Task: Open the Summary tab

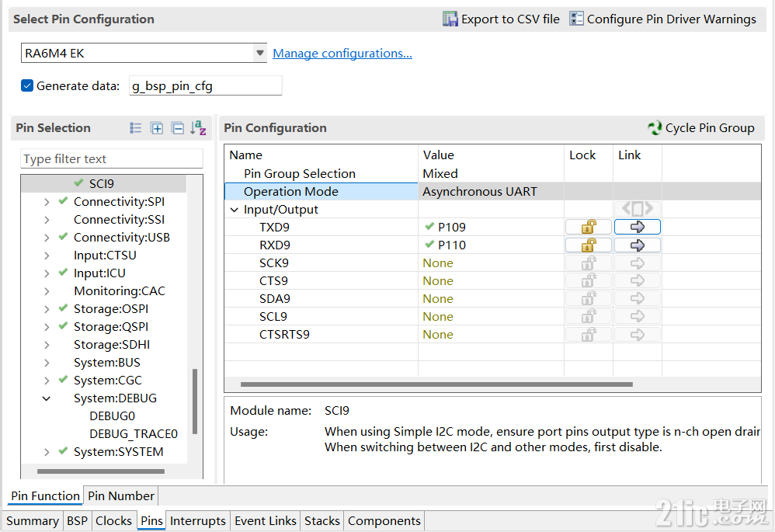Action: tap(33, 520)
